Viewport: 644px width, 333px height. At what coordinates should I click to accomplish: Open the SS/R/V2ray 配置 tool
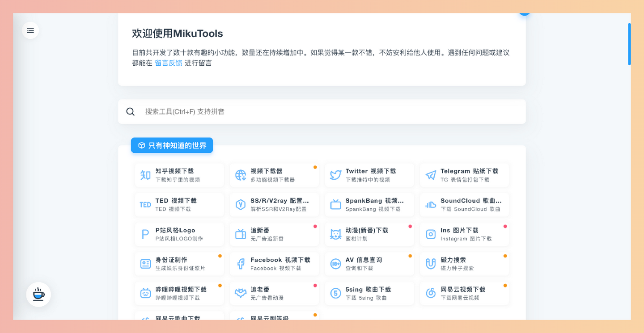[x=275, y=204]
